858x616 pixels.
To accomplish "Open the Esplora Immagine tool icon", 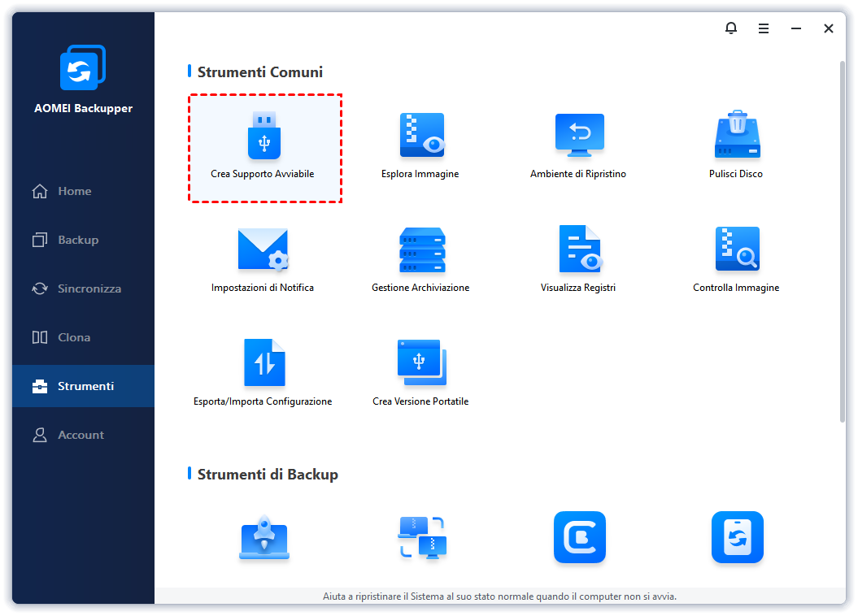I will coord(421,135).
